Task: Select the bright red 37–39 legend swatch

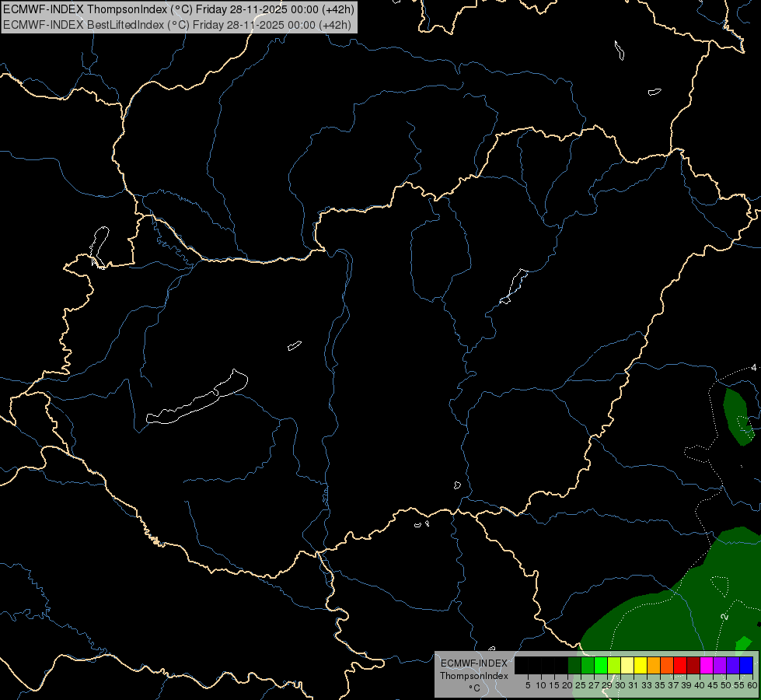Action: click(680, 666)
